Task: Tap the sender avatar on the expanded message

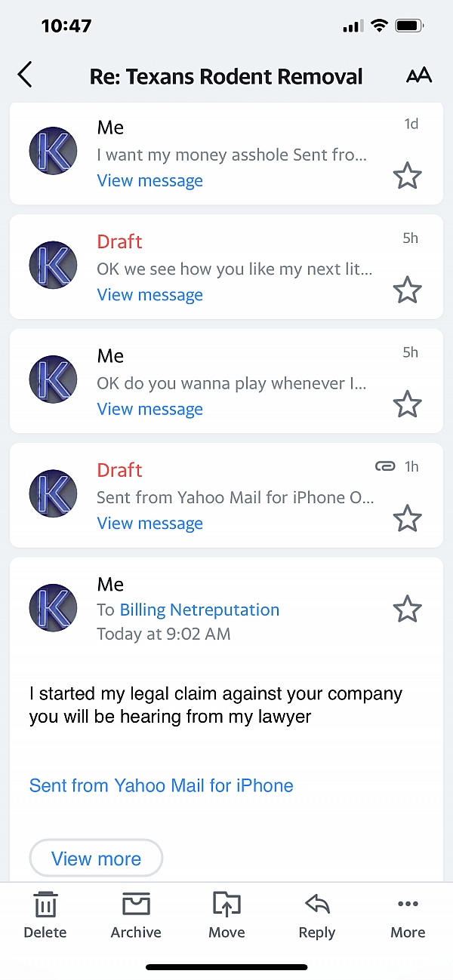Action: 53,609
